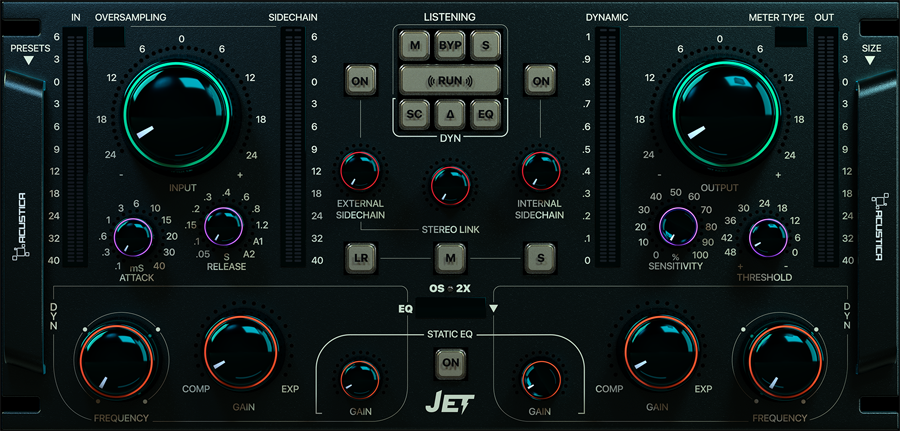Click the Threshold knob
Screen dimensions: 900x431
[x=768, y=238]
